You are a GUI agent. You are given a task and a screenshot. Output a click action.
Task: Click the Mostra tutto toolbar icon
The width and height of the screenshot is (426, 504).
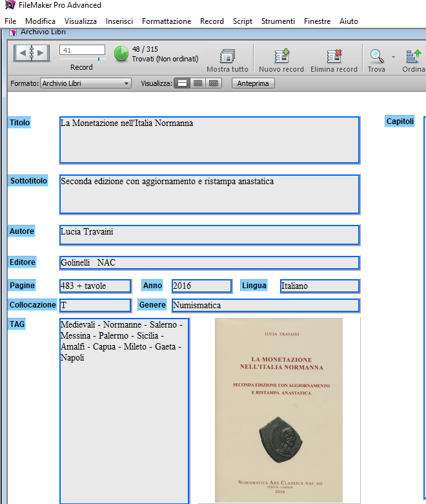click(227, 56)
